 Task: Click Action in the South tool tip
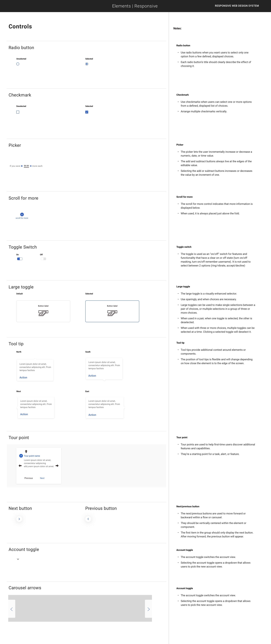tap(92, 376)
